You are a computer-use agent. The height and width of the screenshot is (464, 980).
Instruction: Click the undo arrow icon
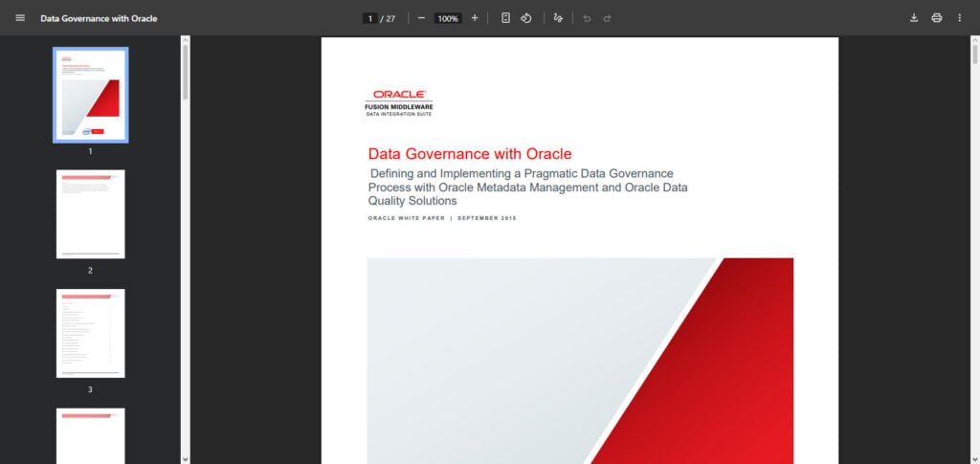click(x=587, y=18)
